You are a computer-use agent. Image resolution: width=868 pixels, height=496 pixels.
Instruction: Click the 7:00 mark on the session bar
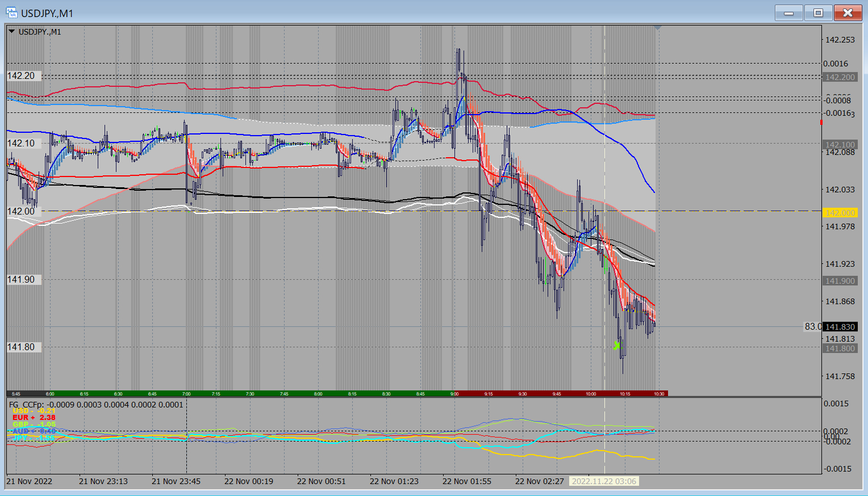pyautogui.click(x=186, y=394)
